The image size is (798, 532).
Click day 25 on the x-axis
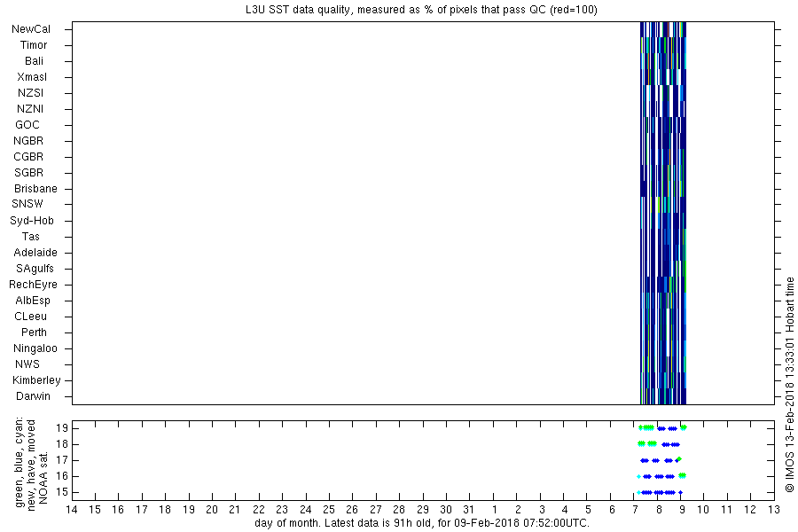329,510
